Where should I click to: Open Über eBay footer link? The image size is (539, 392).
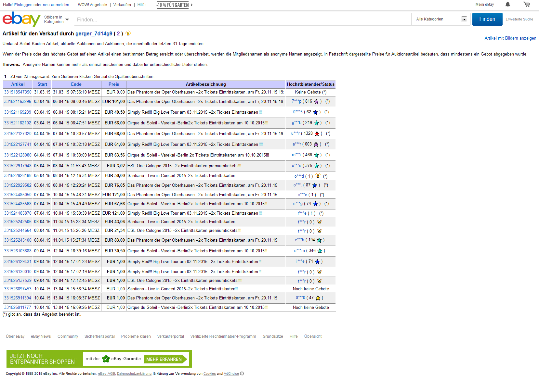(15, 336)
